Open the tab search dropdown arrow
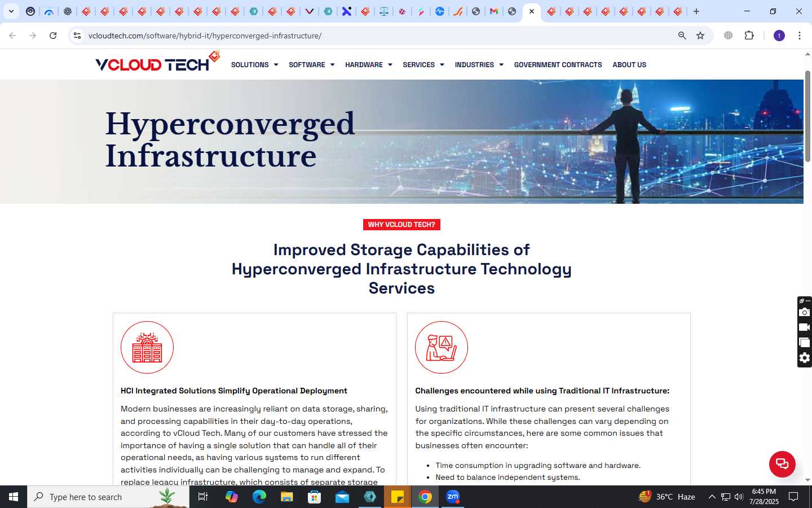The image size is (812, 508). point(11,11)
